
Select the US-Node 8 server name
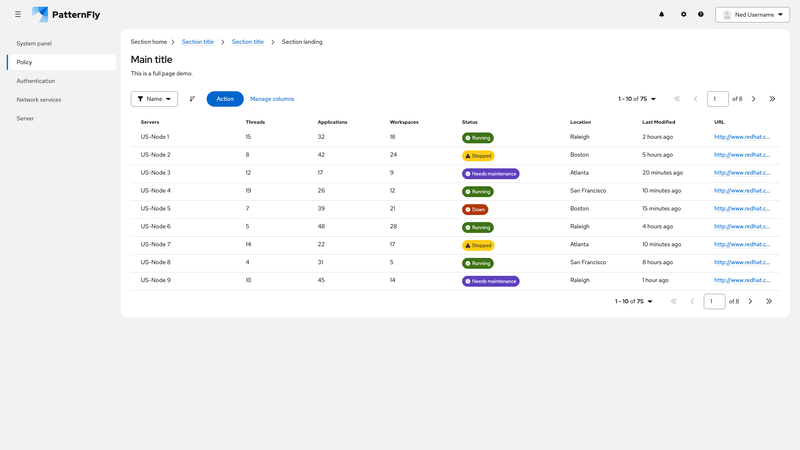156,262
